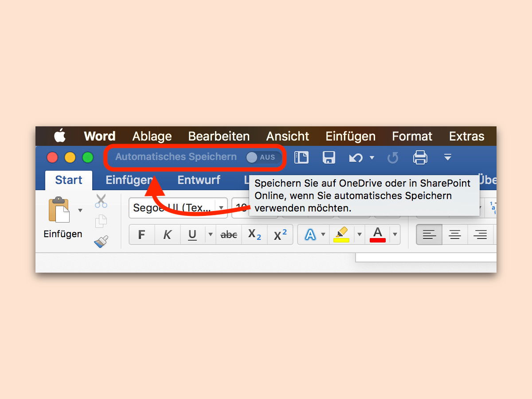
Task: Expand the font color dropdown arrow
Action: pyautogui.click(x=395, y=235)
